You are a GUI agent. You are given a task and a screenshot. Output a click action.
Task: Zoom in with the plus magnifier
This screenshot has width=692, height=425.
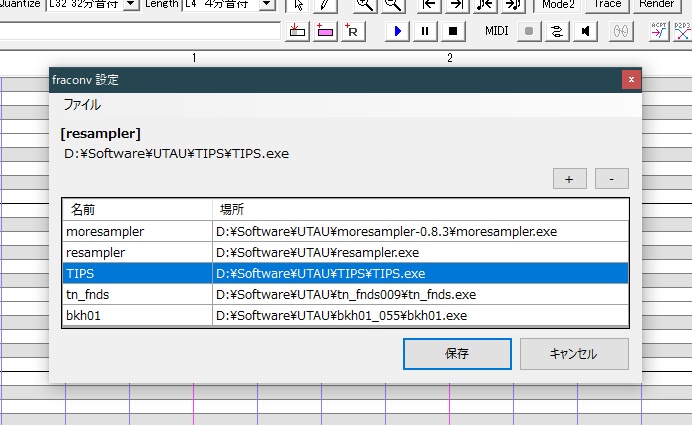point(365,4)
